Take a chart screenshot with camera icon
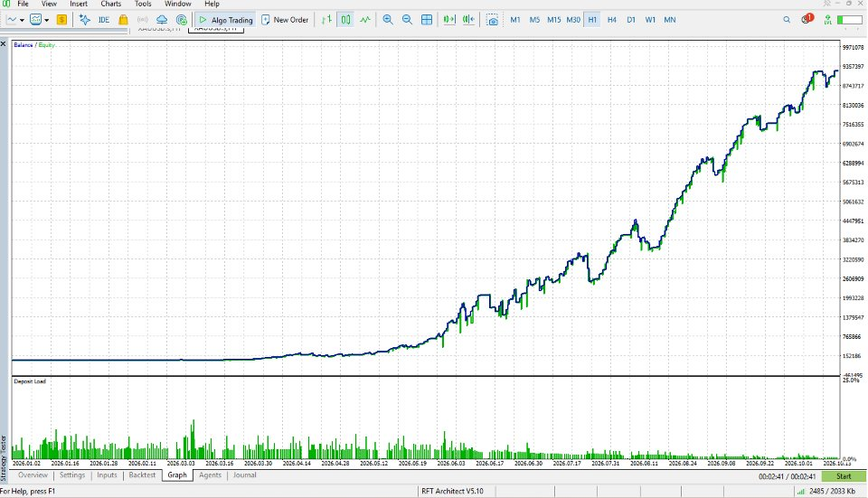The width and height of the screenshot is (868, 498). (492, 20)
